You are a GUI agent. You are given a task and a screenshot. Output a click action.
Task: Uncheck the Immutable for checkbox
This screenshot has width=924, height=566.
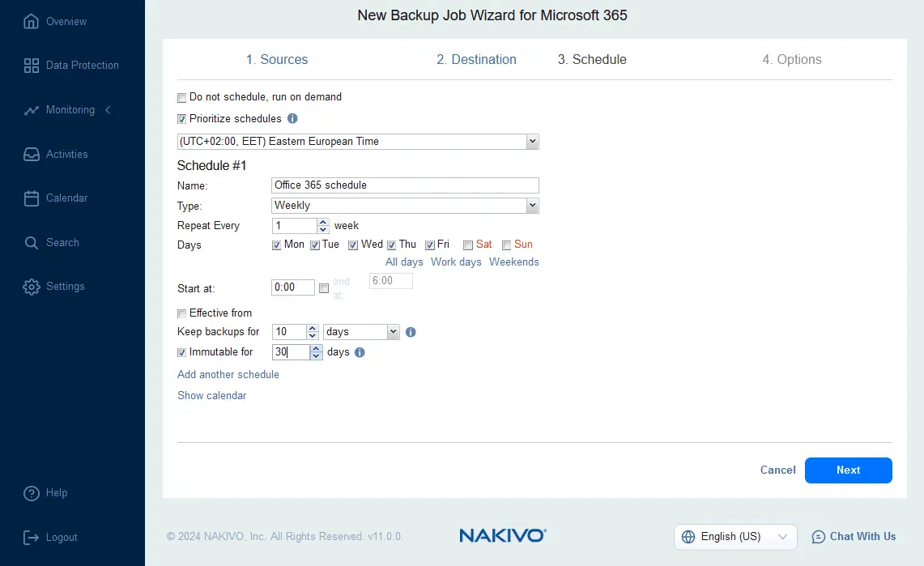181,353
